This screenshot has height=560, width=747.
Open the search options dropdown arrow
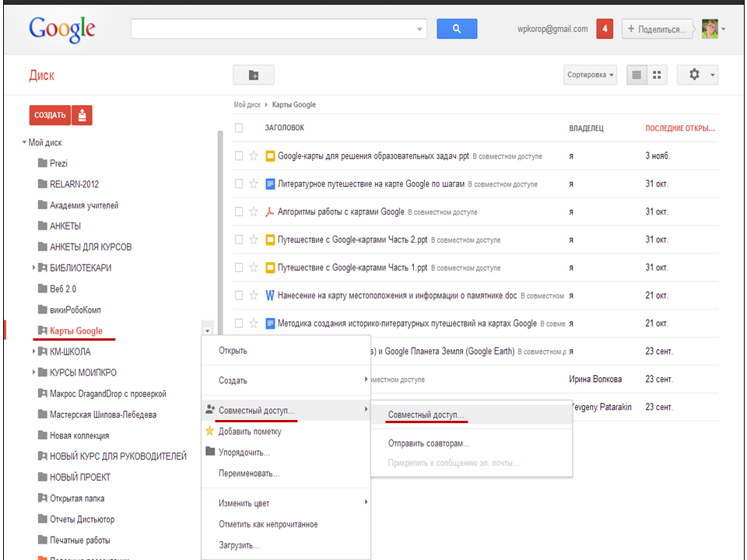click(419, 30)
